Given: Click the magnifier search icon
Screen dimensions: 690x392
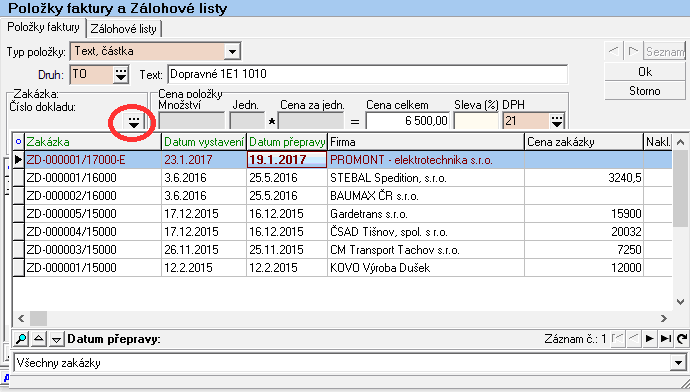Looking at the screenshot, I should pos(21,339).
